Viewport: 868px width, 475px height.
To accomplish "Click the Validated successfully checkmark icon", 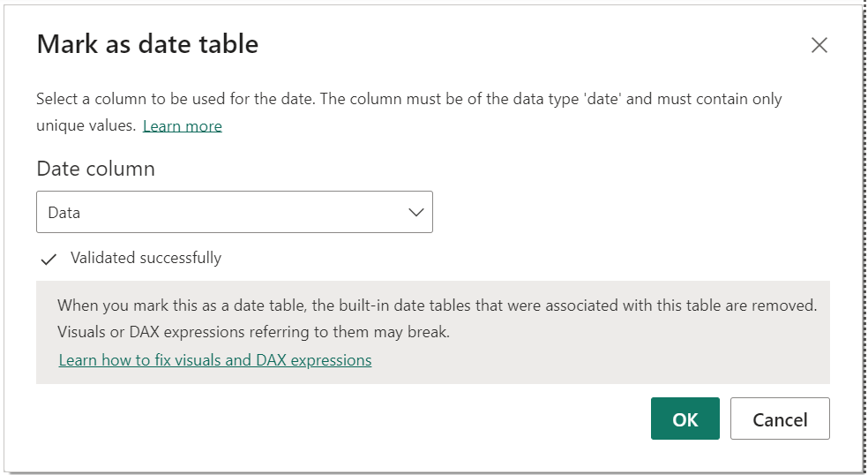I will point(49,259).
